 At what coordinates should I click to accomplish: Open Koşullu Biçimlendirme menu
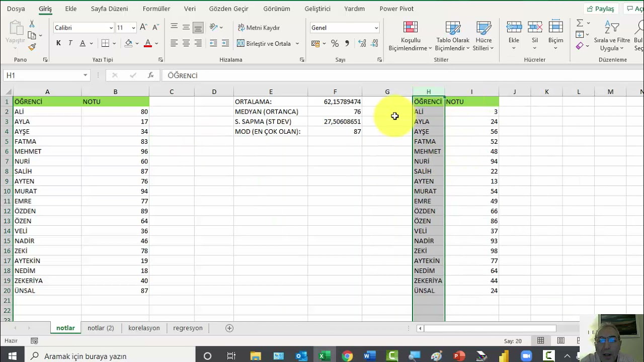[x=410, y=36]
